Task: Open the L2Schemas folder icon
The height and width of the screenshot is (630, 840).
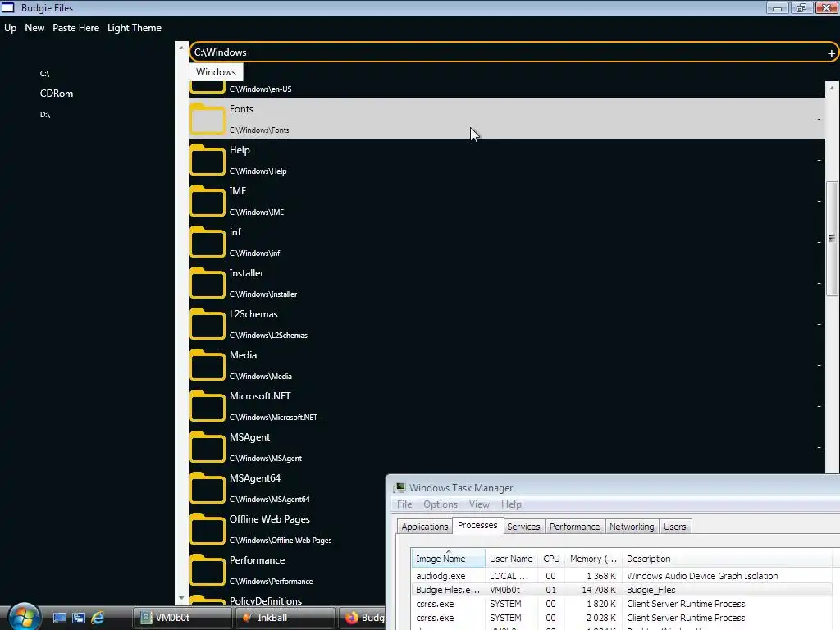Action: [208, 323]
